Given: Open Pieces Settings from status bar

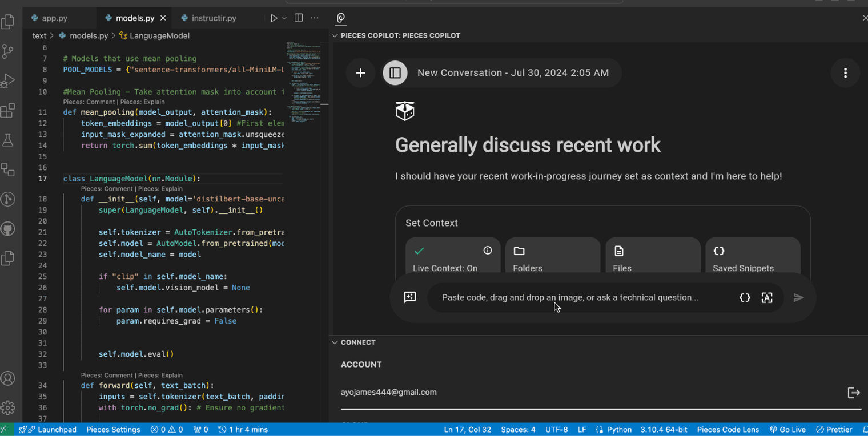Looking at the screenshot, I should tap(113, 430).
